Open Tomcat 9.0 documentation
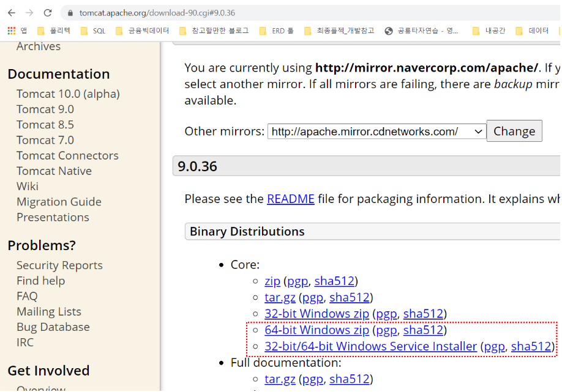The width and height of the screenshot is (562, 392). (x=45, y=109)
